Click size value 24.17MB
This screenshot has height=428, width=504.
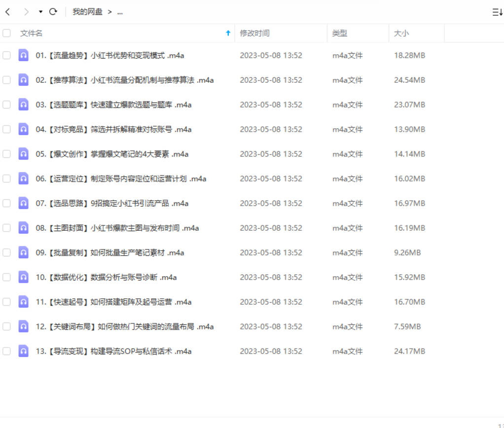point(409,351)
